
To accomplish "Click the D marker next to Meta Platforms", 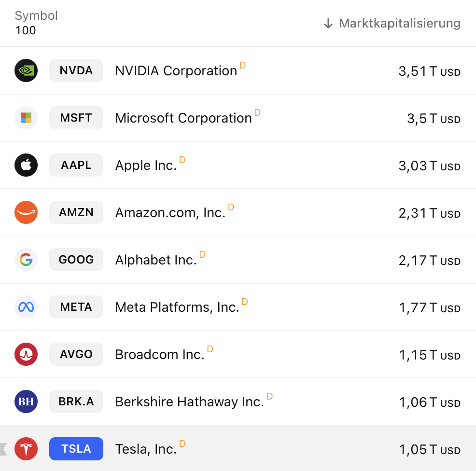I will (x=245, y=302).
